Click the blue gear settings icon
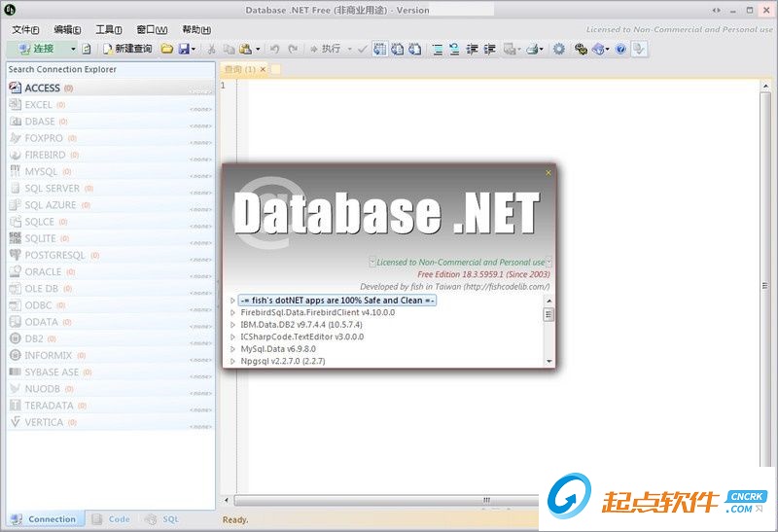778x532 pixels. pos(558,49)
